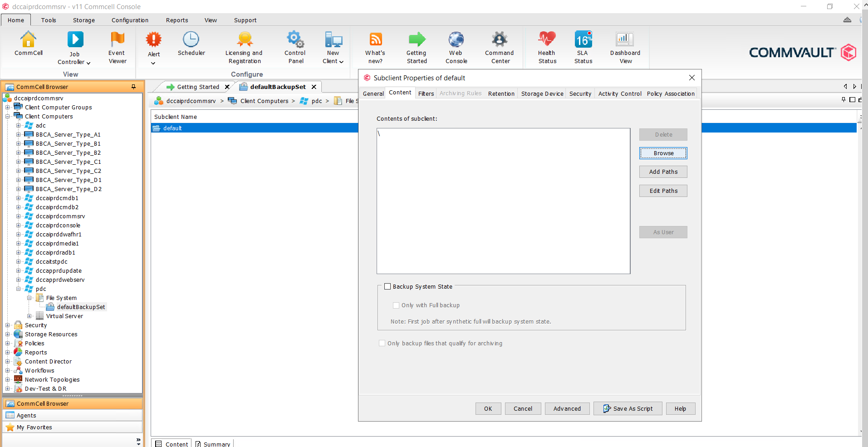Launch the Web Console
This screenshot has width=868, height=447.
456,48
